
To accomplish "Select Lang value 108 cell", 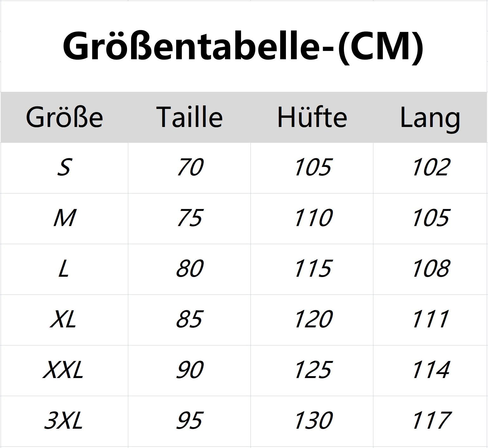I will click(x=430, y=269).
